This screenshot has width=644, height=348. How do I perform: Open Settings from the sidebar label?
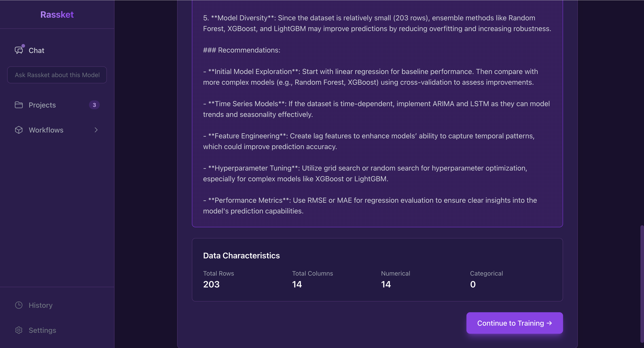pyautogui.click(x=42, y=330)
